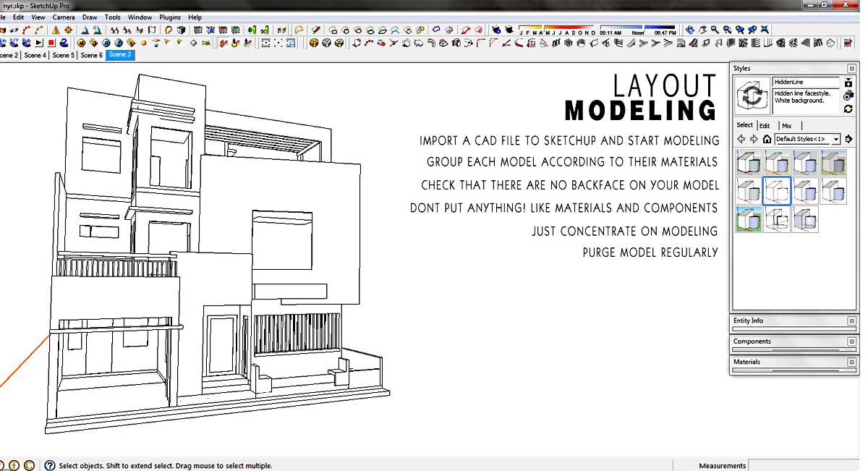Screen dimensions: 868x471
Task: Choose the green-ground sky style thumbnail
Action: coord(749,219)
